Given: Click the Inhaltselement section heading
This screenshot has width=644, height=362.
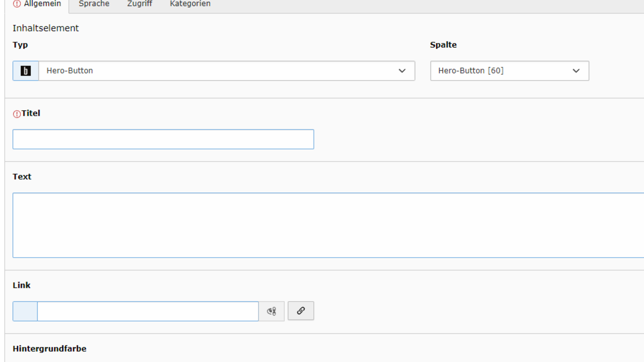Looking at the screenshot, I should [46, 28].
